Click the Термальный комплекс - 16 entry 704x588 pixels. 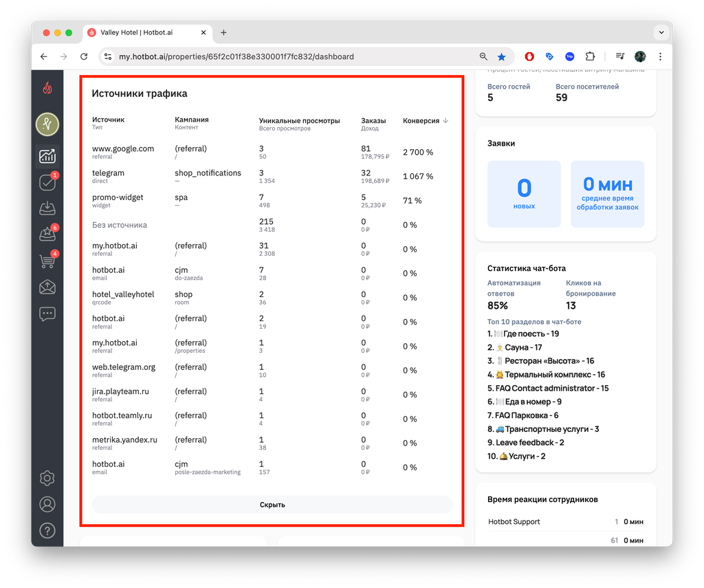(547, 374)
